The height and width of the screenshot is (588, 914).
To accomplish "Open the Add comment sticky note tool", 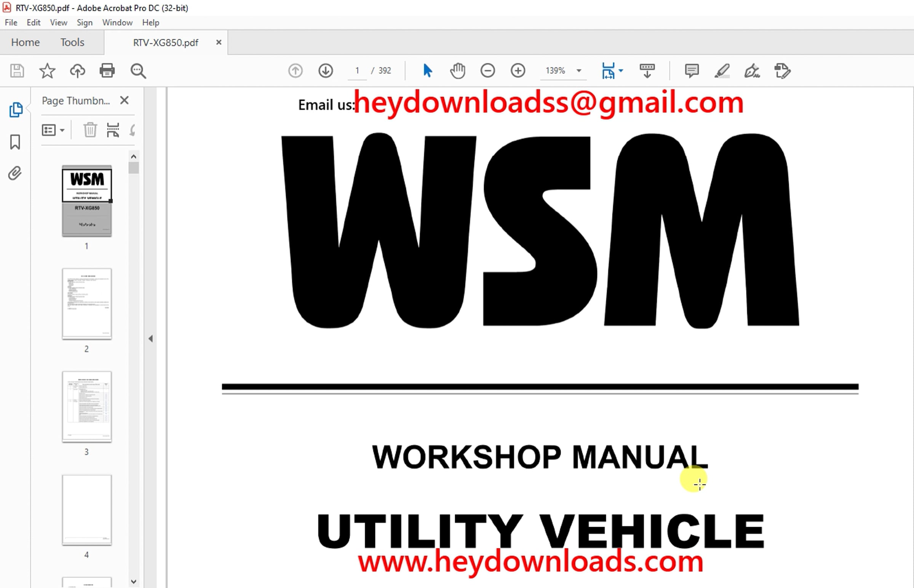I will pos(692,71).
